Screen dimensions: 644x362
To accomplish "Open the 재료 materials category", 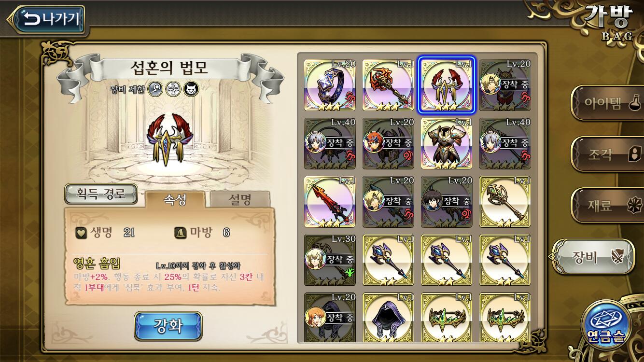I will pyautogui.click(x=609, y=206).
